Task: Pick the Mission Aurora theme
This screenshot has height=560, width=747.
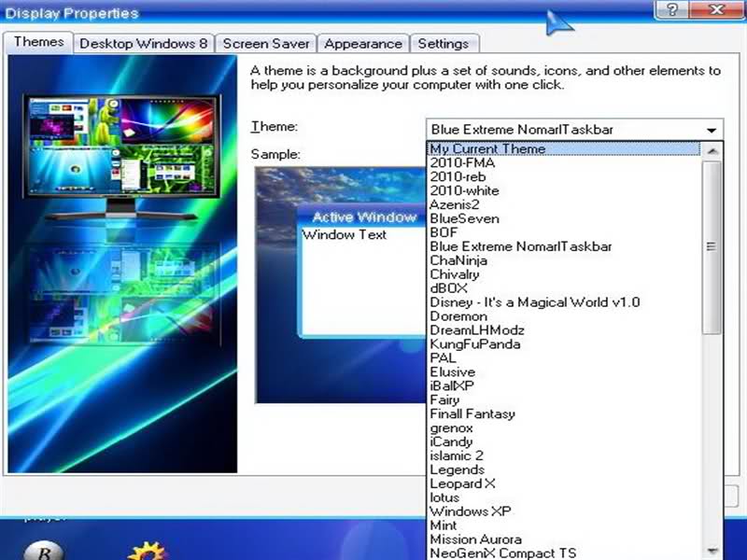Action: 565,539
